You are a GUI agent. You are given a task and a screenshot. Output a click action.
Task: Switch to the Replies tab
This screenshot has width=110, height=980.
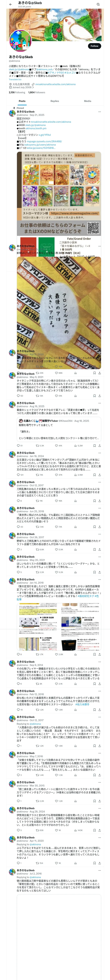[55, 101]
